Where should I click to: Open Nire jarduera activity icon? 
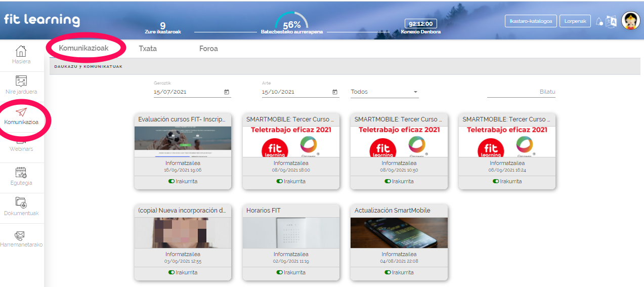tap(21, 81)
